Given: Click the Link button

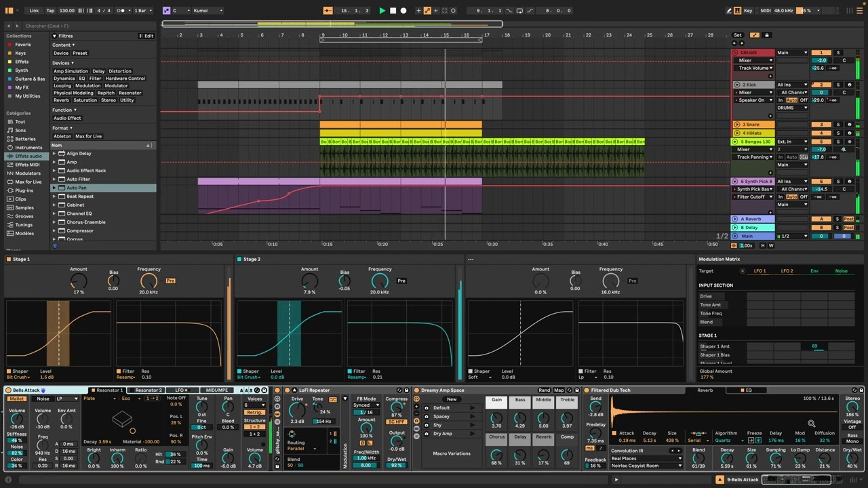Looking at the screenshot, I should click(x=34, y=11).
